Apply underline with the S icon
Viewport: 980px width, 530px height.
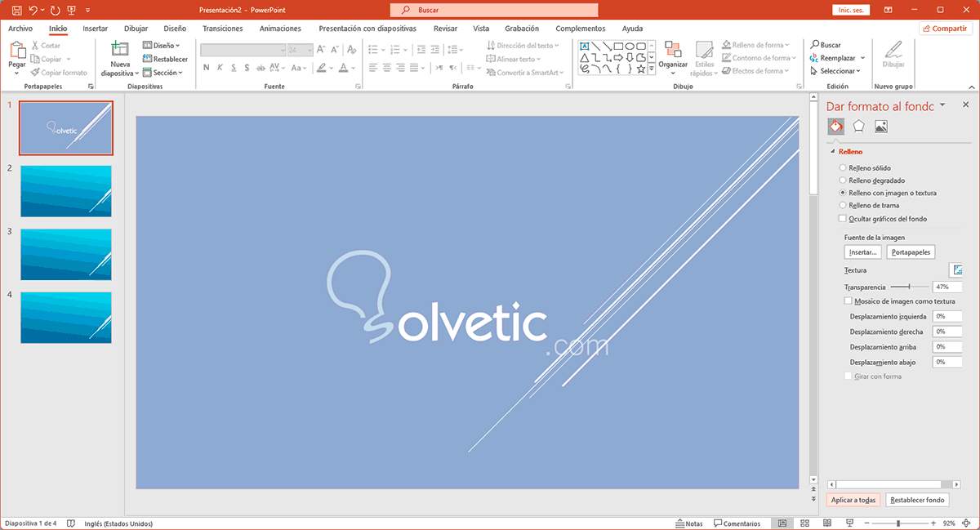tap(234, 68)
